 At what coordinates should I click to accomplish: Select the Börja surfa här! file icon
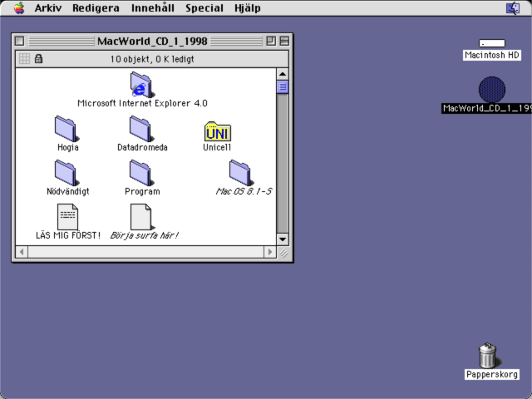click(141, 217)
